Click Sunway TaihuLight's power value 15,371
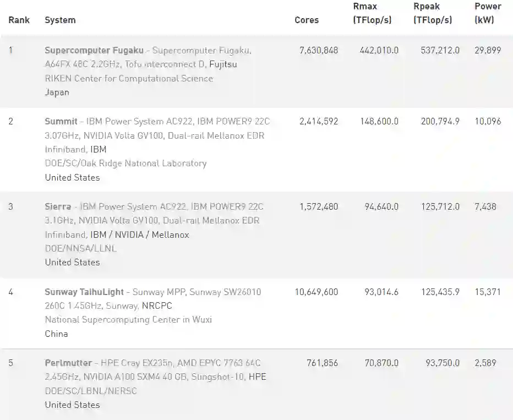 (x=488, y=292)
